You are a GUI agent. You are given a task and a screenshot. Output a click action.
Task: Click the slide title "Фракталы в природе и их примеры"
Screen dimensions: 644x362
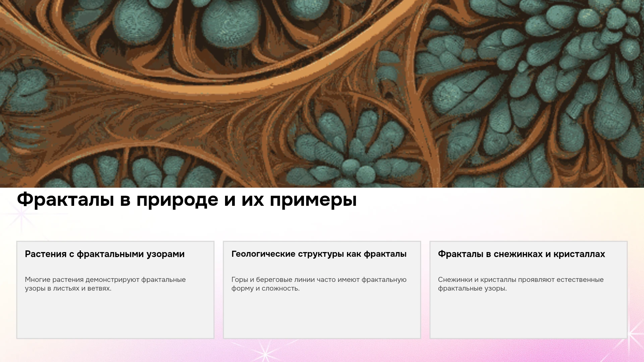(187, 200)
